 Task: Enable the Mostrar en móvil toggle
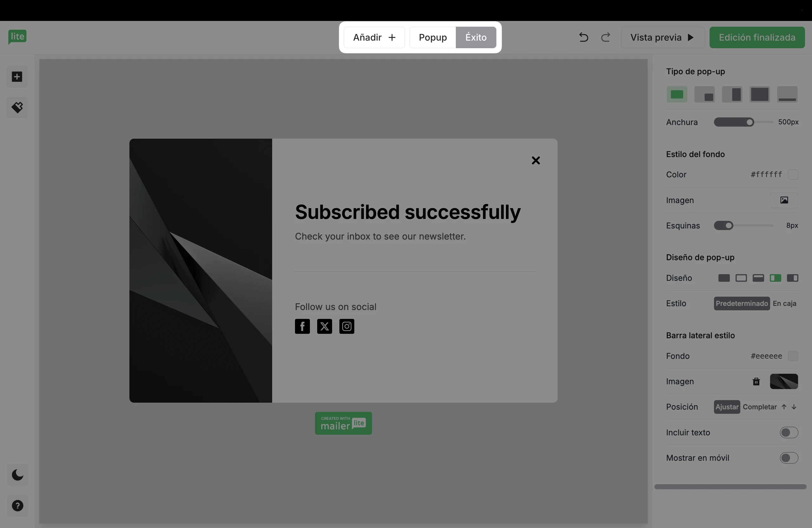789,458
